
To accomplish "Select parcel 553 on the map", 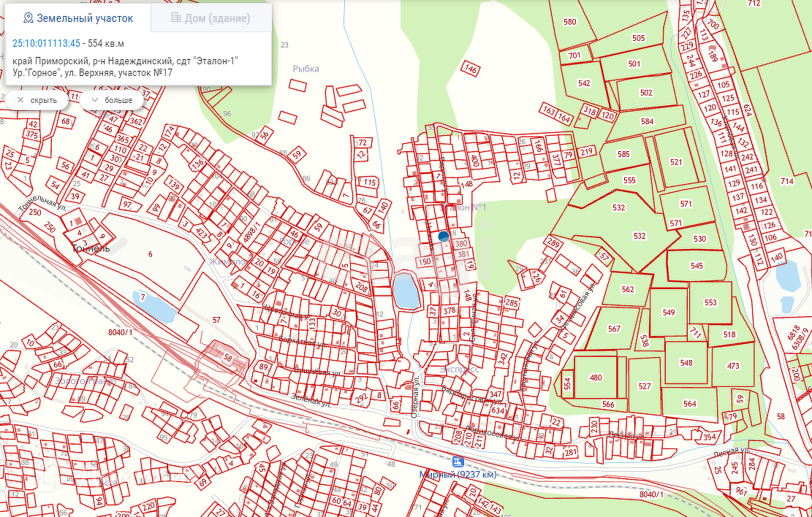I will [x=710, y=302].
